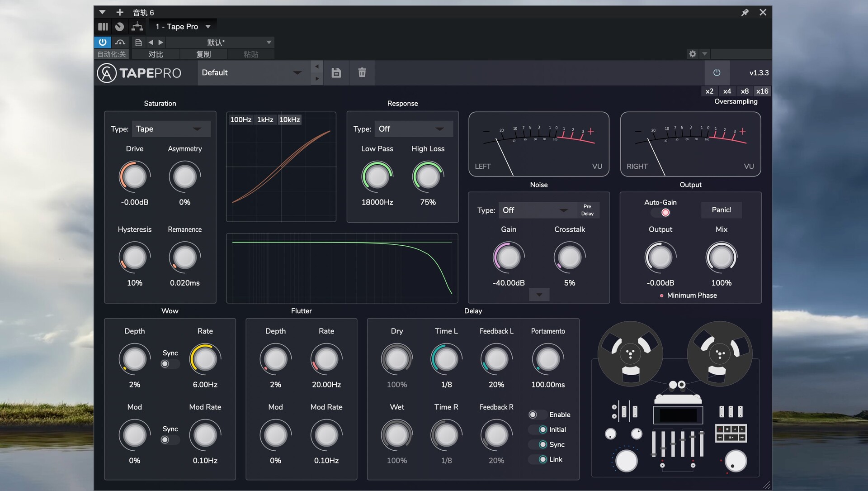Click the routing chain icon in the header
The width and height of the screenshot is (868, 491).
tap(137, 27)
